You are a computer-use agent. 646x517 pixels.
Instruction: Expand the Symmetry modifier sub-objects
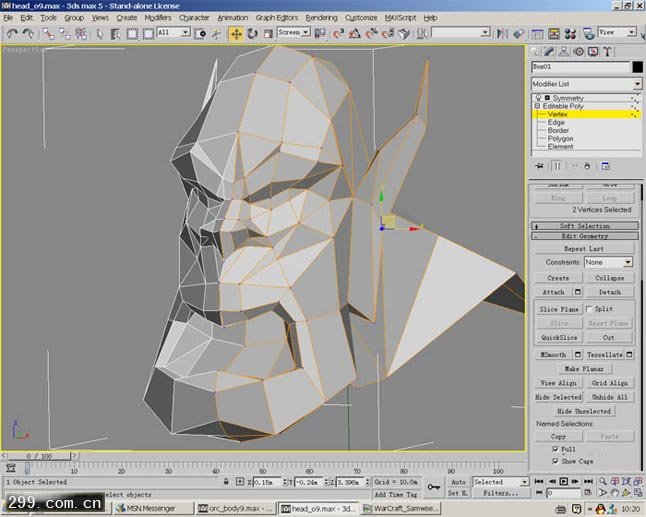(547, 98)
